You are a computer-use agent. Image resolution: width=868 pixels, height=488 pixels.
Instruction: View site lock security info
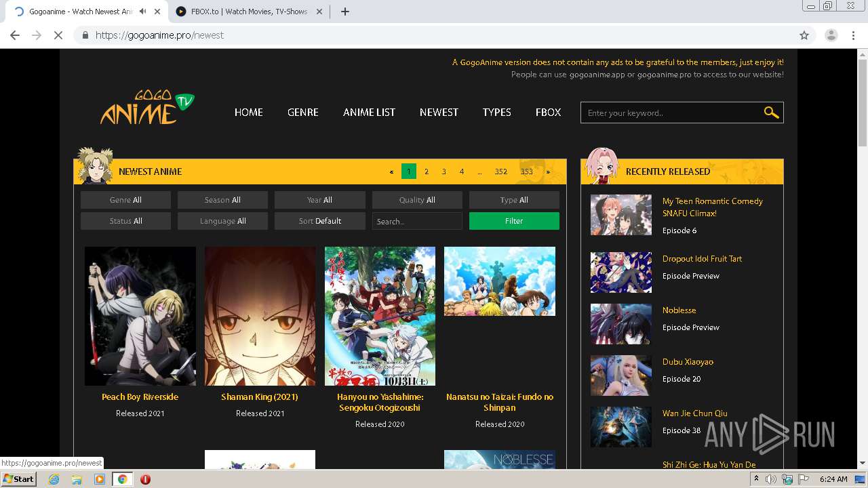[x=85, y=35]
